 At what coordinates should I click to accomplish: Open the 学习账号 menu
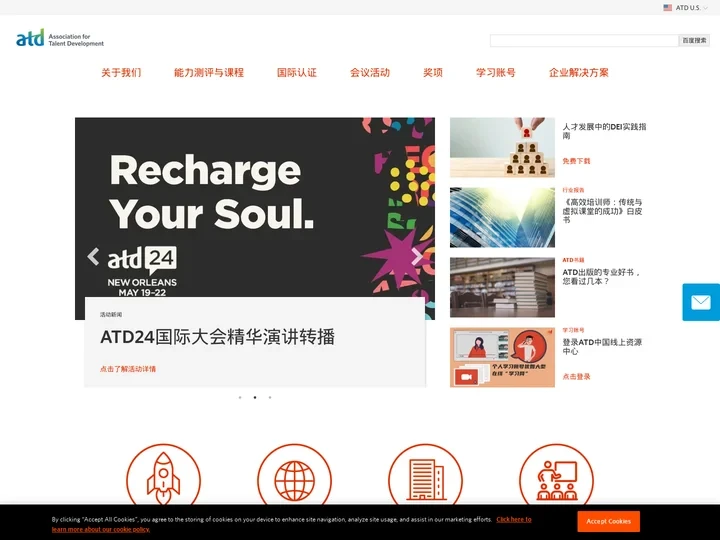[496, 73]
